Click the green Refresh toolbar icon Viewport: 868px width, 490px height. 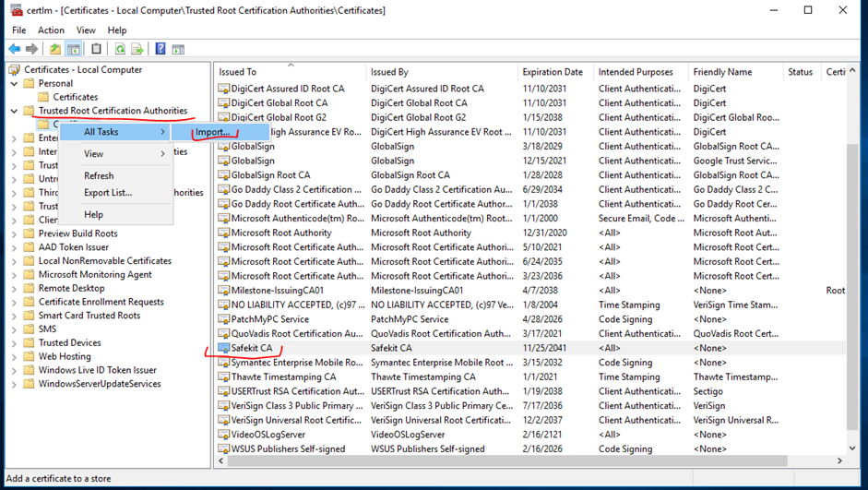120,49
